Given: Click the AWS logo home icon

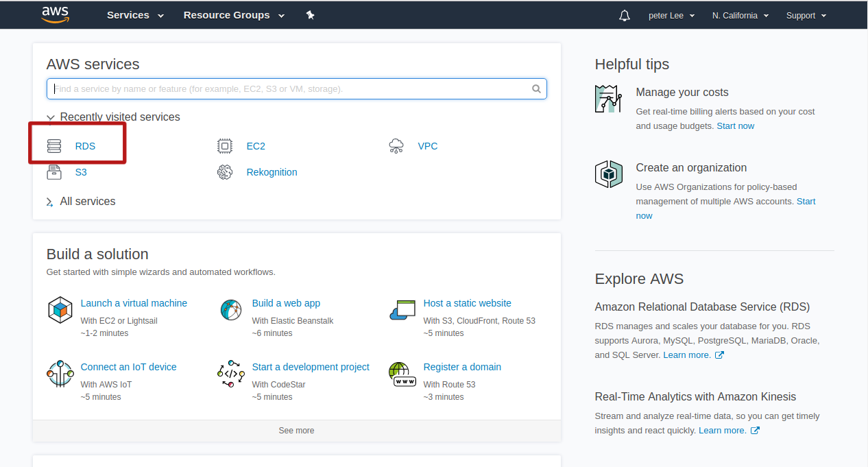Looking at the screenshot, I should [x=56, y=14].
